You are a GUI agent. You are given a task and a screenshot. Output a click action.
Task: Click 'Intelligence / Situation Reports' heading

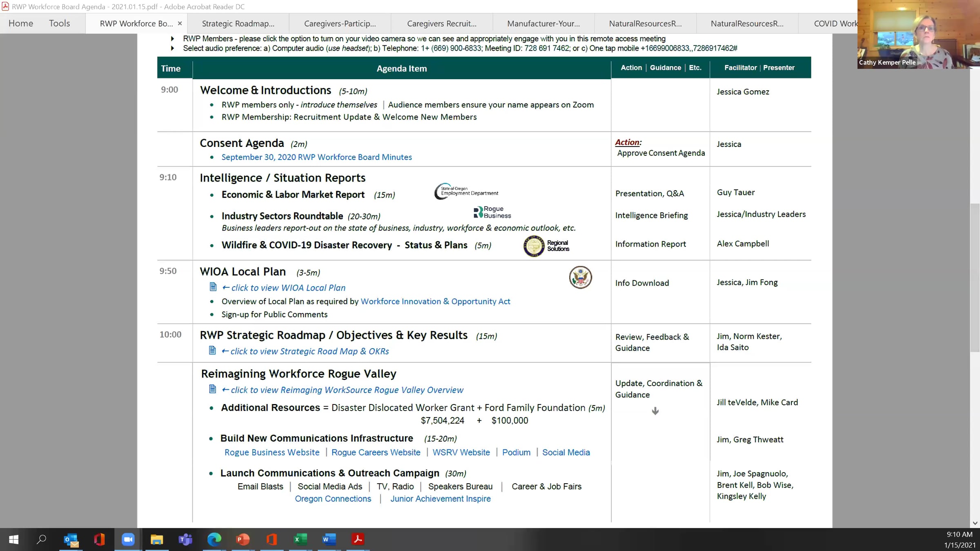point(283,178)
